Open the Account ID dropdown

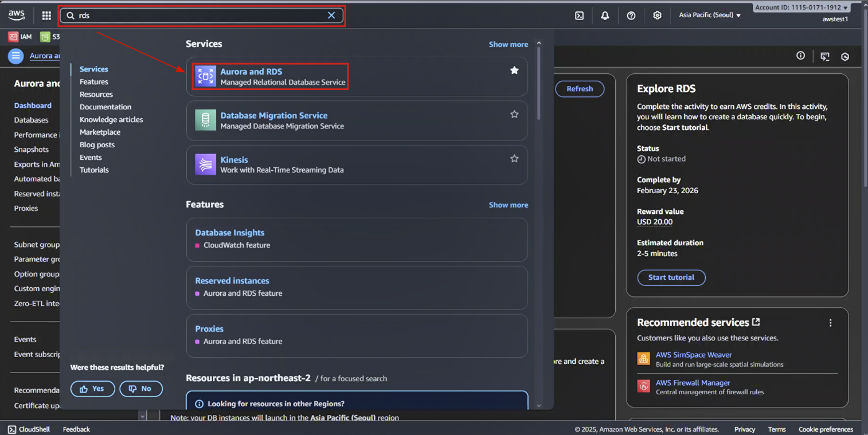(x=801, y=7)
